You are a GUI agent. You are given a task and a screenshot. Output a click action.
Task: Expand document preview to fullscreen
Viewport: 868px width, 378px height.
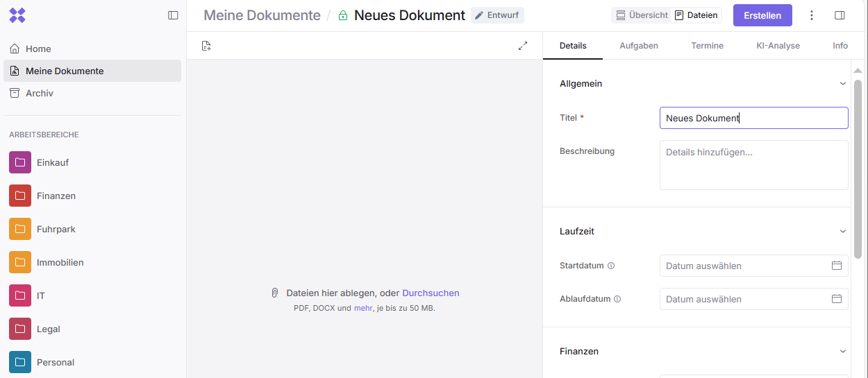point(523,46)
